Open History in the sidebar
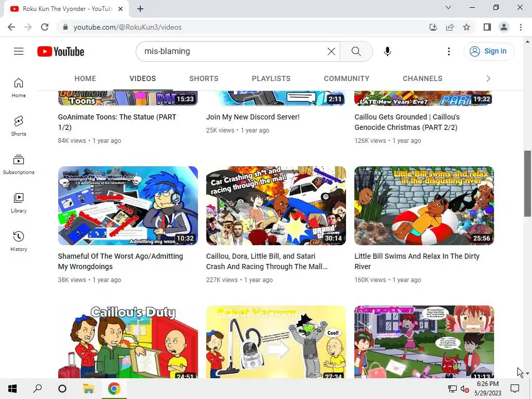 click(19, 241)
